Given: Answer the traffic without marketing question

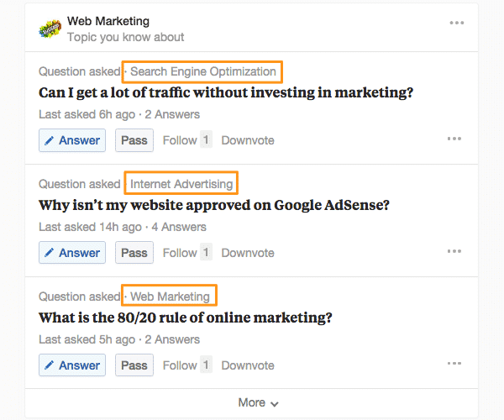Looking at the screenshot, I should [72, 140].
